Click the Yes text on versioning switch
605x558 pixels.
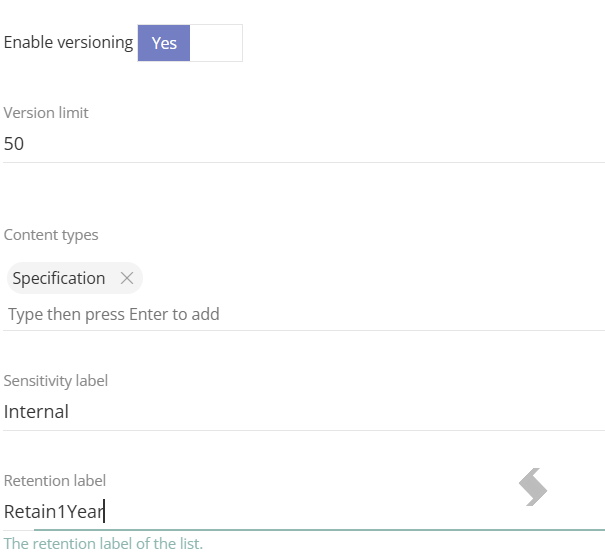coord(164,43)
